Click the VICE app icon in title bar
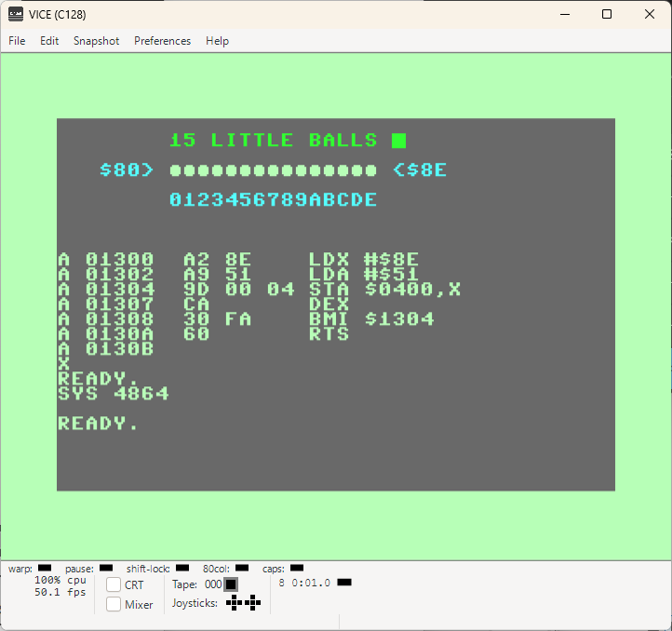Screen dimensions: 672x631 coord(16,14)
